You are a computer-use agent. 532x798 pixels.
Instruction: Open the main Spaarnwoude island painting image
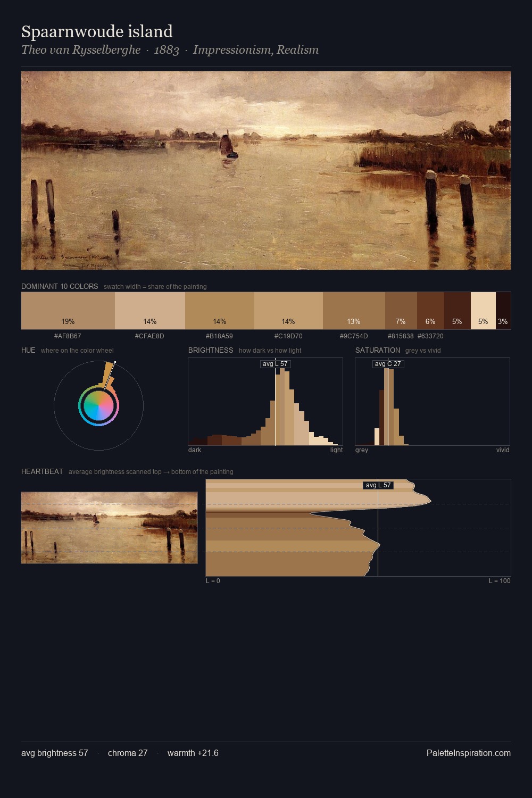pos(266,171)
